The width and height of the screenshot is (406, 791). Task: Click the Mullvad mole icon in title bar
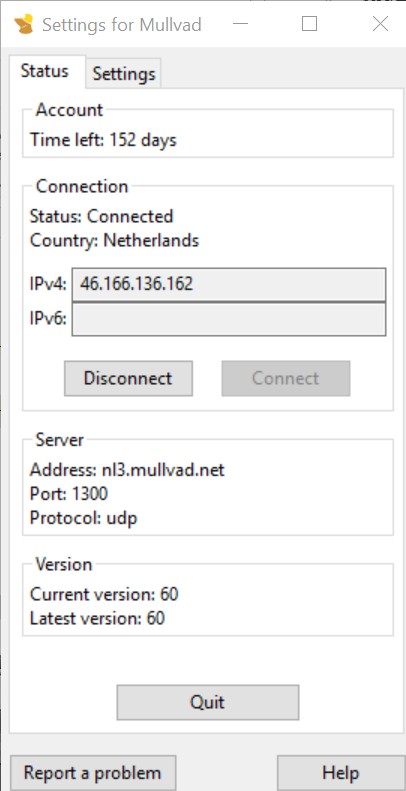click(x=24, y=24)
